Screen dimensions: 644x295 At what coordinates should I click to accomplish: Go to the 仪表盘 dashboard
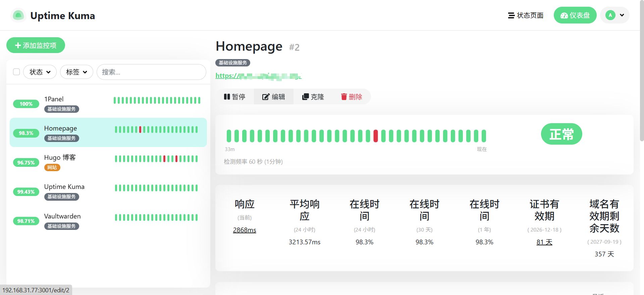pyautogui.click(x=575, y=15)
